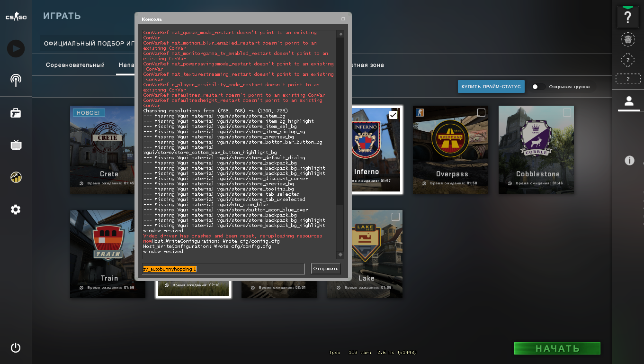Toggle the Открытая группа switch
The width and height of the screenshot is (644, 364).
538,87
